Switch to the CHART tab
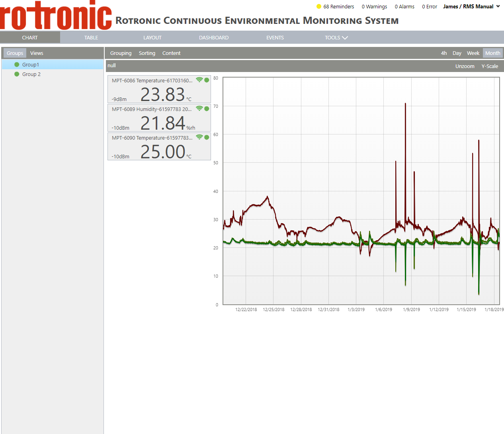This screenshot has height=434, width=504. (x=30, y=38)
